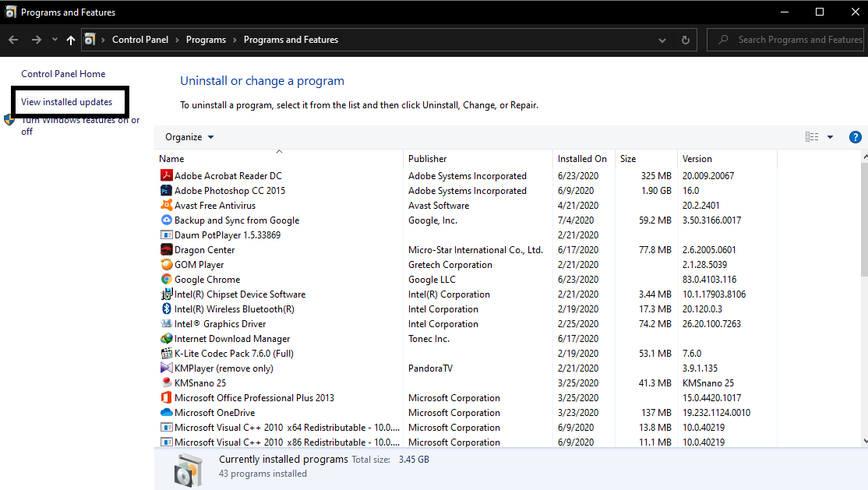
Task: Select the Dragon Center program name
Action: coord(204,250)
